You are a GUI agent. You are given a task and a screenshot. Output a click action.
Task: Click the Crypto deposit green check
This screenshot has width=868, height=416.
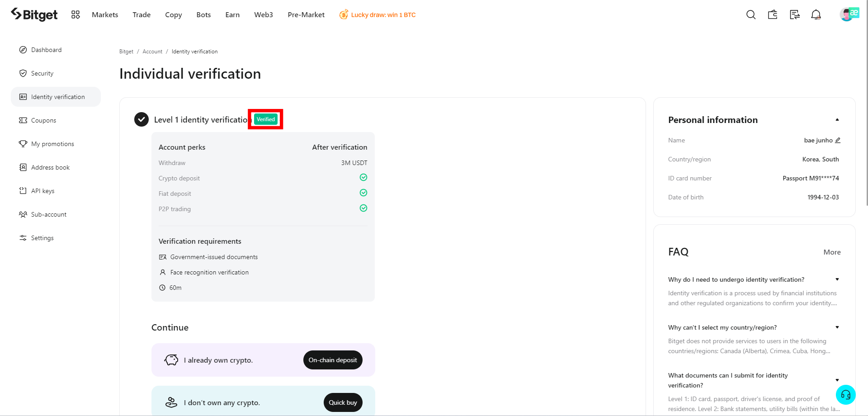click(x=363, y=177)
